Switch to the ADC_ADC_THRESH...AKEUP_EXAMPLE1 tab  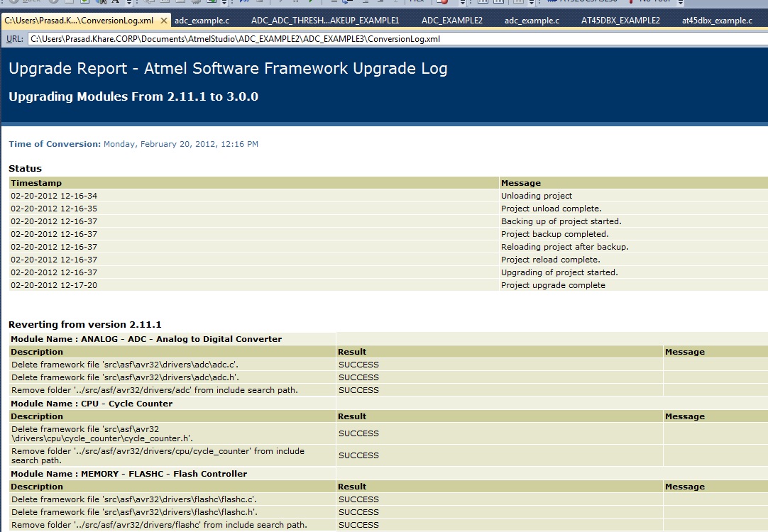pos(325,21)
